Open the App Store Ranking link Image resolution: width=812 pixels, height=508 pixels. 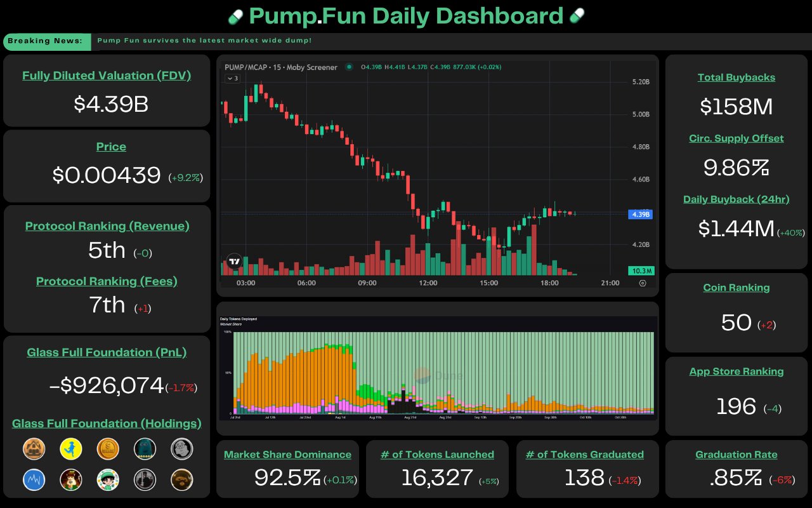(737, 371)
